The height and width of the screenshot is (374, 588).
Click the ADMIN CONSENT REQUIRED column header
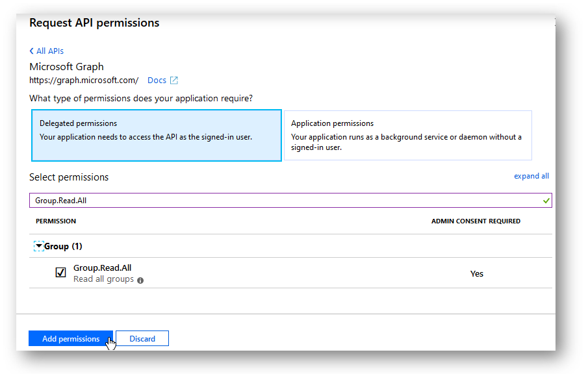tap(476, 221)
